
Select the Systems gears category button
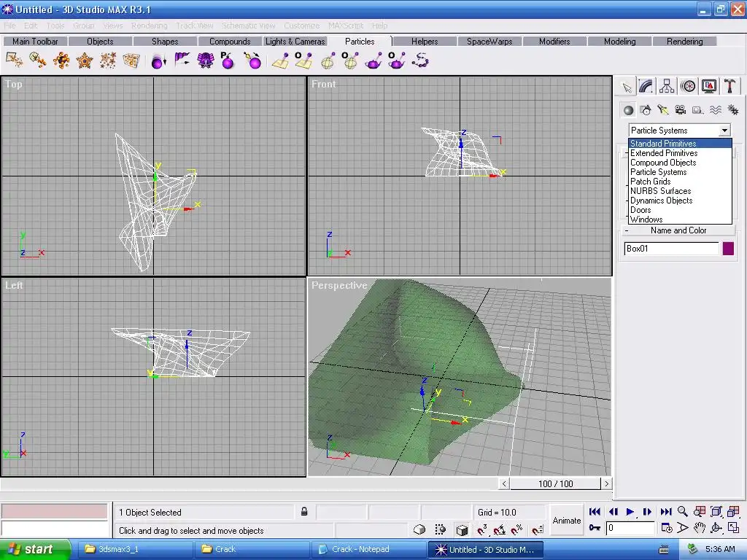[732, 111]
